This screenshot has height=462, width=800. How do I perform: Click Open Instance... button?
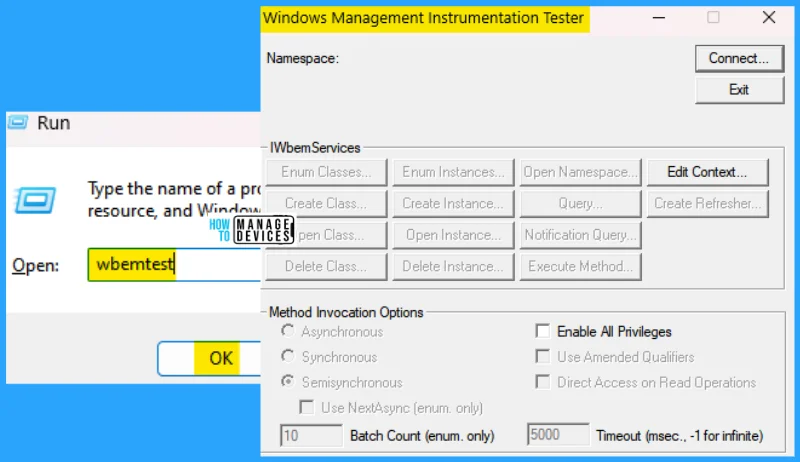pyautogui.click(x=453, y=235)
